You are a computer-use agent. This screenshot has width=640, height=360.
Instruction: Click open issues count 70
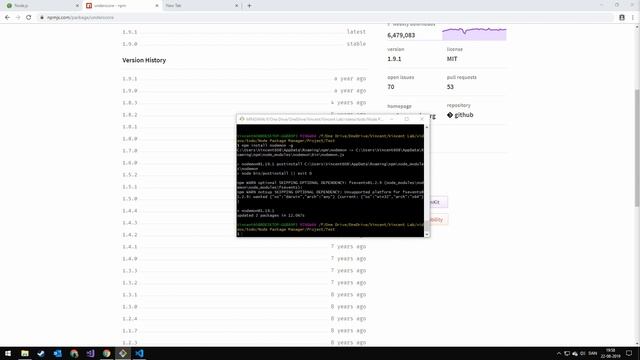coord(391,87)
